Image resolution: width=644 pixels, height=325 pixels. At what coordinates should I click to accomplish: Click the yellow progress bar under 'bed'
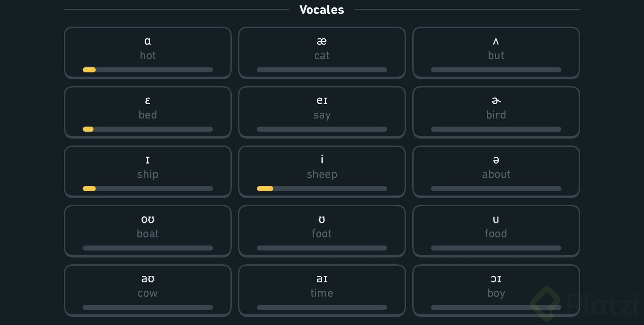[x=88, y=129]
